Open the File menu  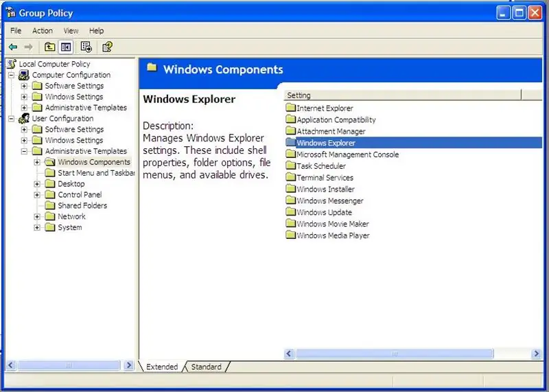pos(16,30)
